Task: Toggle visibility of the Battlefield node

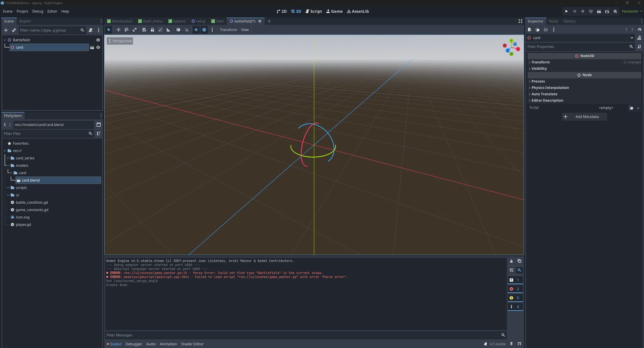Action: click(x=98, y=40)
